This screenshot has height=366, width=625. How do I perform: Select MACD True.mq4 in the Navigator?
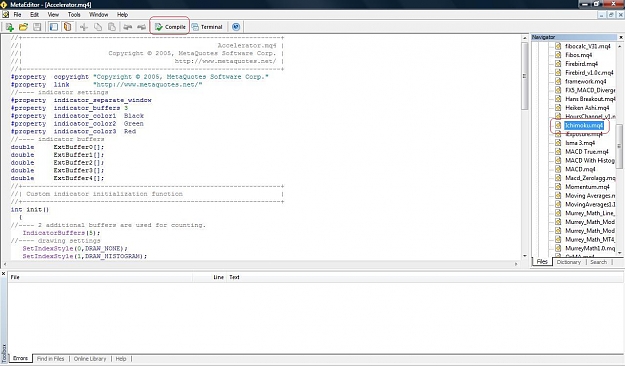pos(587,152)
